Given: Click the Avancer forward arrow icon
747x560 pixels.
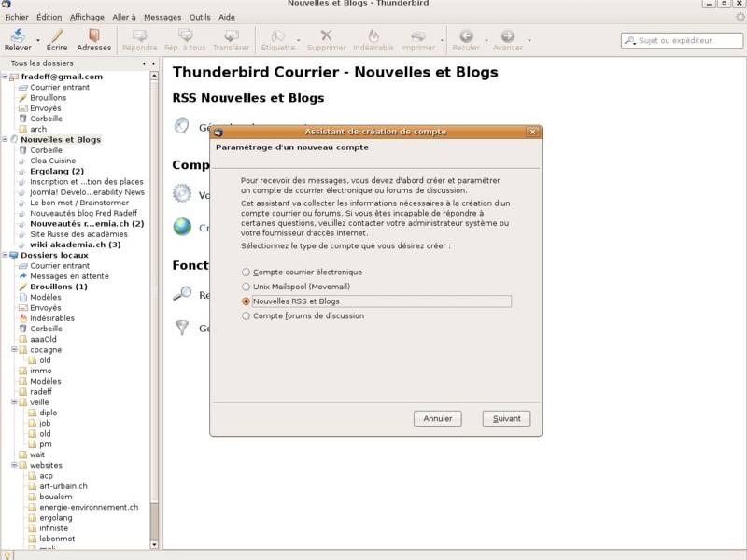Looking at the screenshot, I should point(508,35).
